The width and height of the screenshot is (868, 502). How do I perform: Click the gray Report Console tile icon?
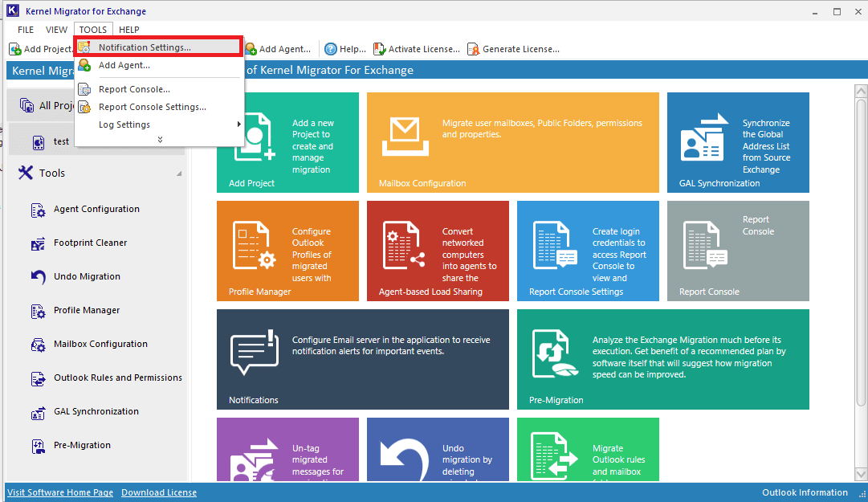pos(705,245)
